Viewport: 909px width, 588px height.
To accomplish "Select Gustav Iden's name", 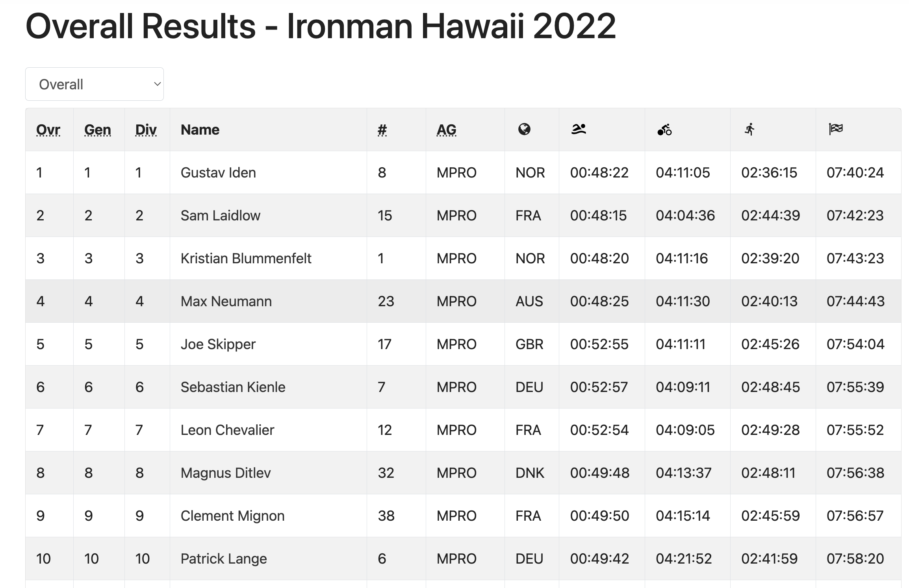I will click(218, 172).
